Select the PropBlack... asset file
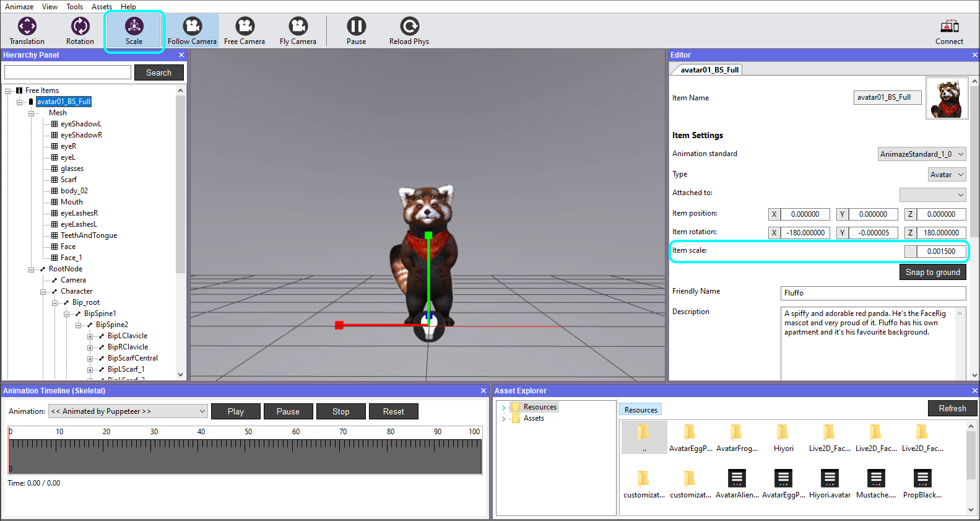This screenshot has height=521, width=980. (922, 484)
